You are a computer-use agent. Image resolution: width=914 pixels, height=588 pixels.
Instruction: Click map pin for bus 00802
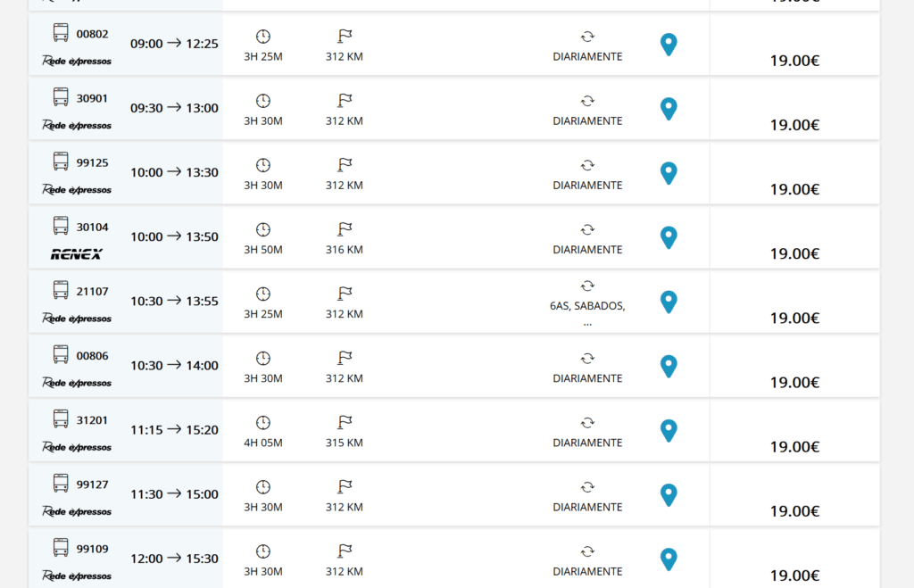(669, 45)
